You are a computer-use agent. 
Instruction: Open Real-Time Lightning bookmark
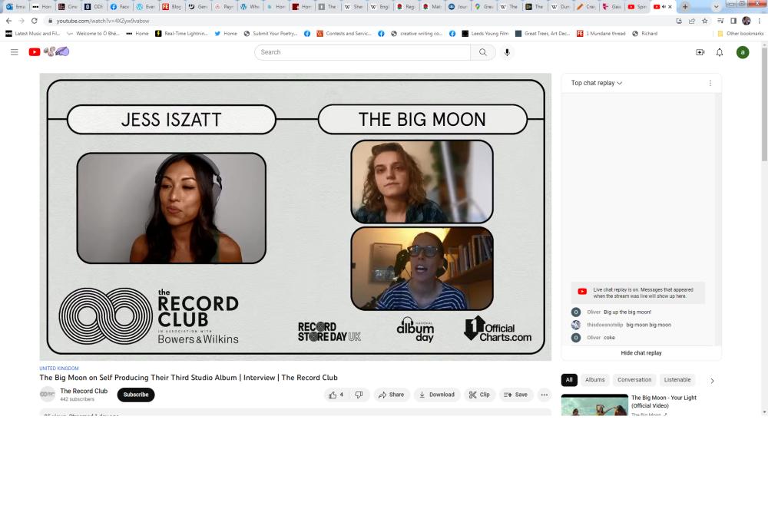coord(182,33)
